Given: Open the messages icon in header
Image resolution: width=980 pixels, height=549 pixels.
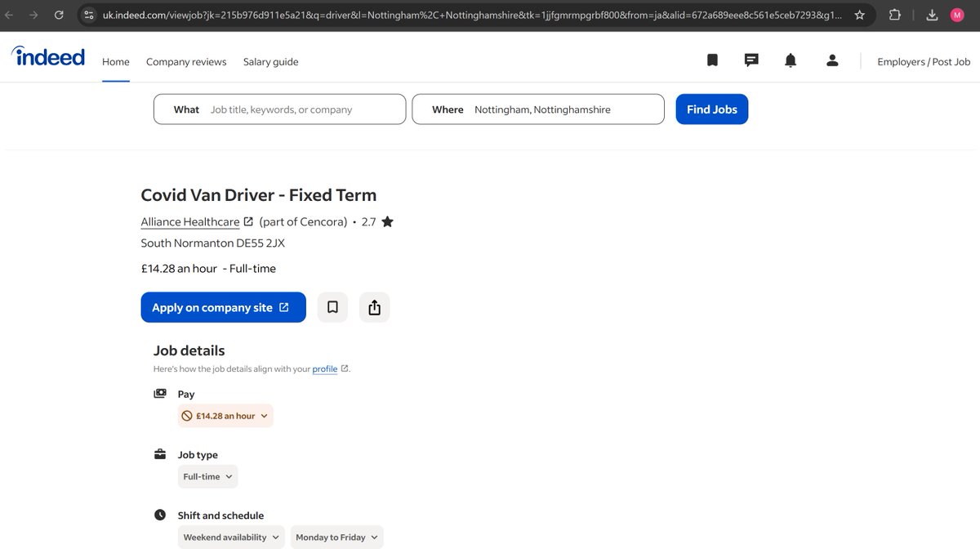Looking at the screenshot, I should click(x=751, y=60).
